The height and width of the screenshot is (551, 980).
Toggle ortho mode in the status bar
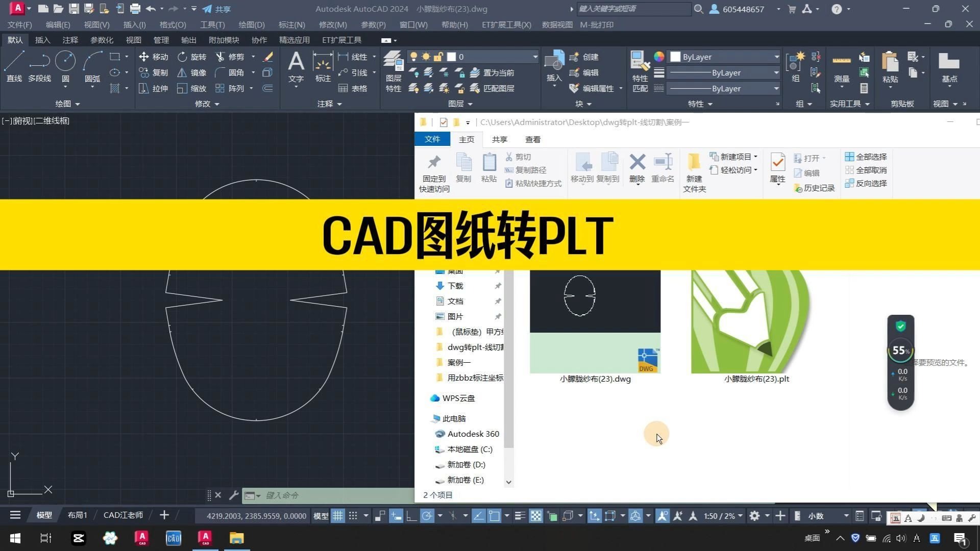point(409,516)
